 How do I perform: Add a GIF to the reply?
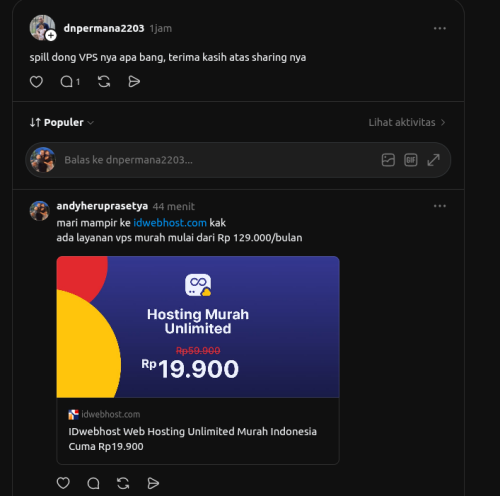click(x=411, y=160)
